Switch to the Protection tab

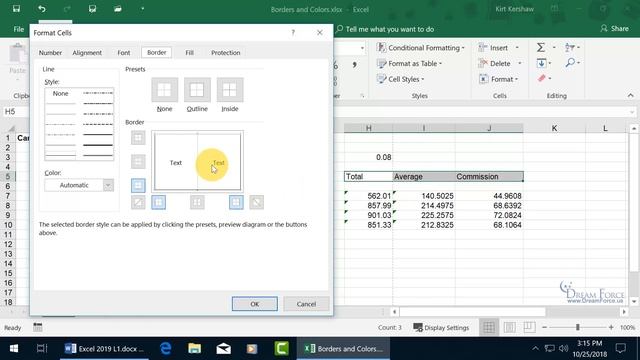(x=226, y=53)
